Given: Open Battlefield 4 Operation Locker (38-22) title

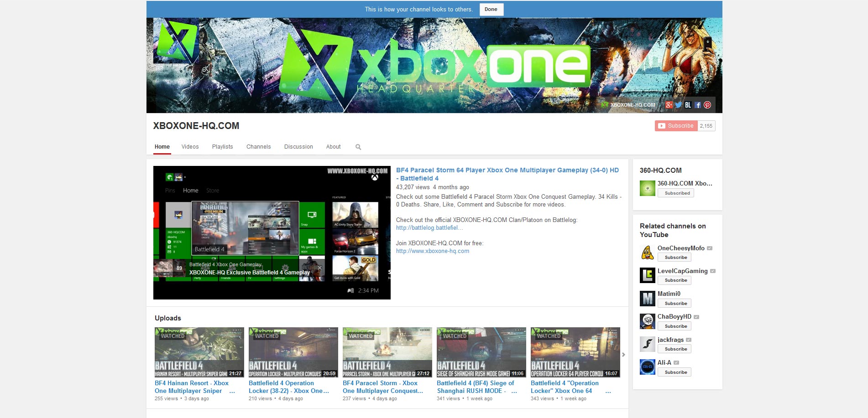Looking at the screenshot, I should [x=289, y=387].
